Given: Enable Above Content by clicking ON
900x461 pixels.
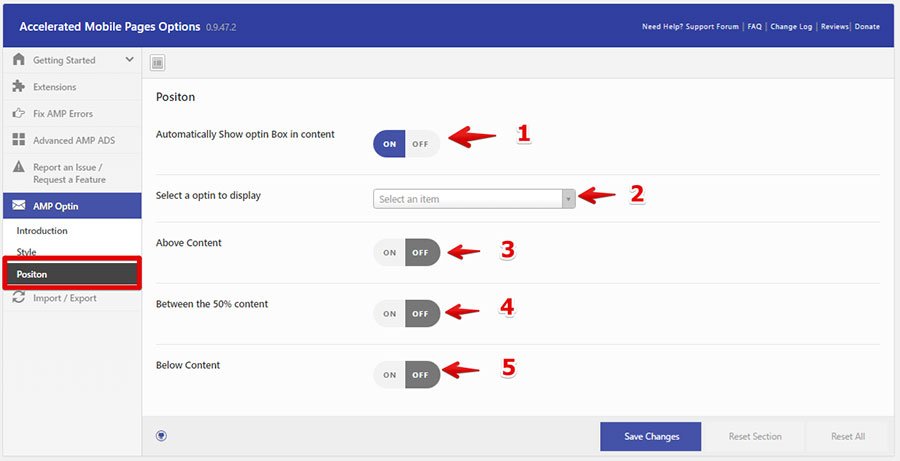Looking at the screenshot, I should 390,253.
